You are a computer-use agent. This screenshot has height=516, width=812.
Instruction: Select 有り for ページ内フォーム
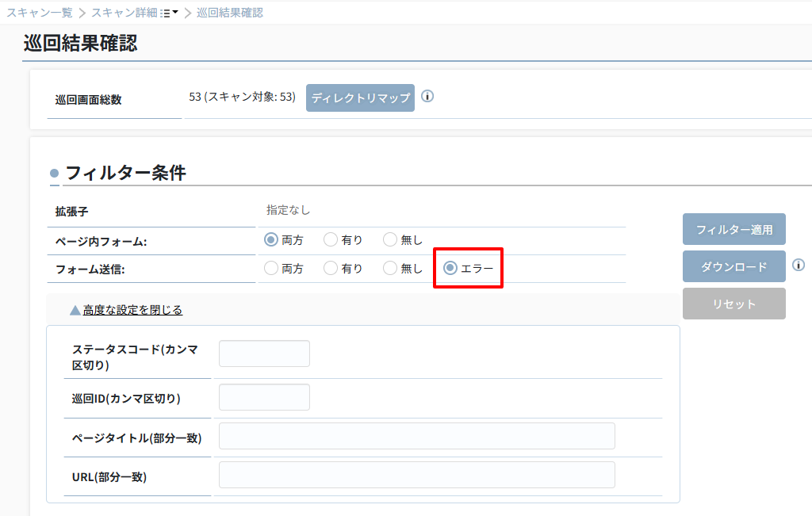[331, 239]
